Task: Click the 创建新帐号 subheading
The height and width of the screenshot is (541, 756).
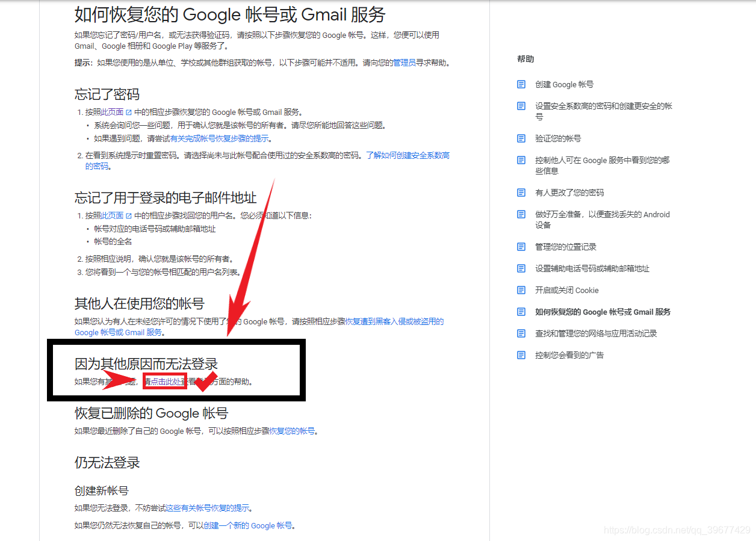Action: point(102,490)
